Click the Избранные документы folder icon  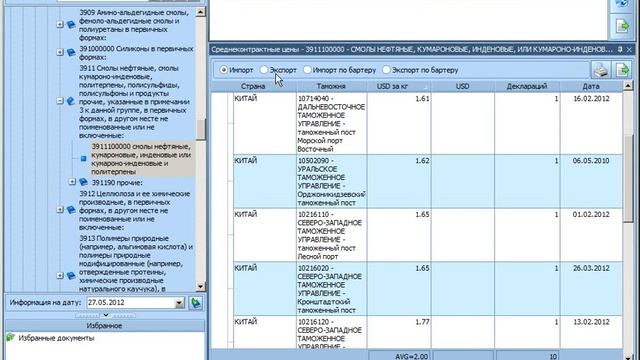tap(10, 338)
